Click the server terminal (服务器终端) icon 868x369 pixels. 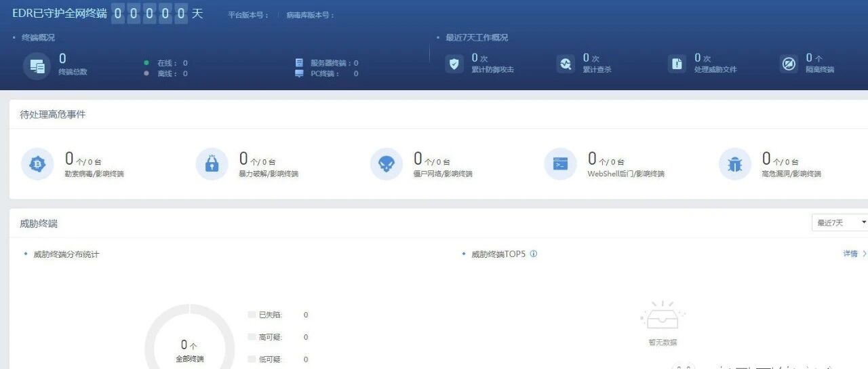pos(299,62)
